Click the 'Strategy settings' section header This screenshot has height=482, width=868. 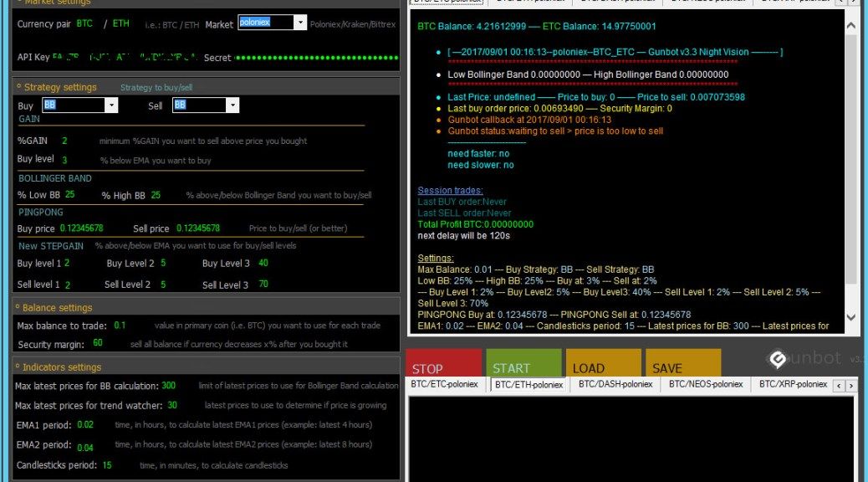point(60,87)
